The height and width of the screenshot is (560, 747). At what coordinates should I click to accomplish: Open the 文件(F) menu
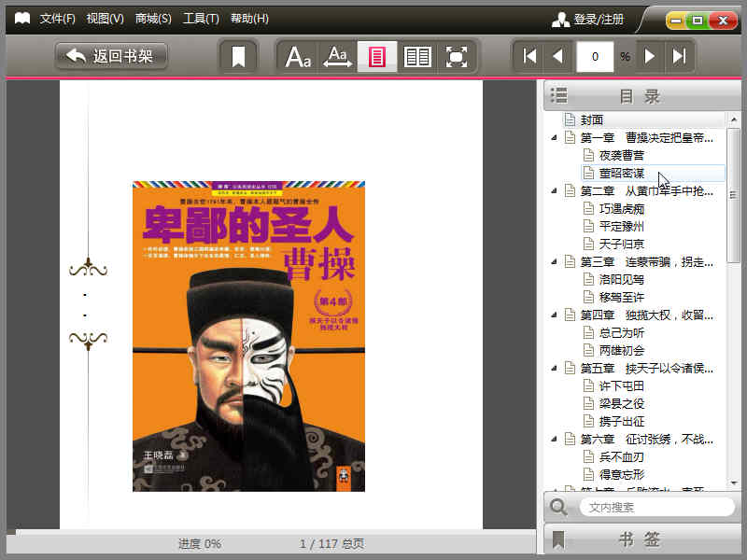click(x=57, y=19)
